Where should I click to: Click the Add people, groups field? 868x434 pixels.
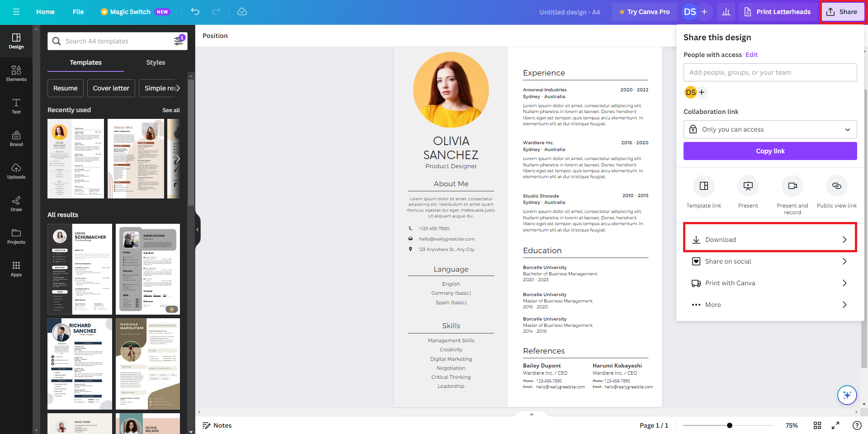tap(770, 72)
